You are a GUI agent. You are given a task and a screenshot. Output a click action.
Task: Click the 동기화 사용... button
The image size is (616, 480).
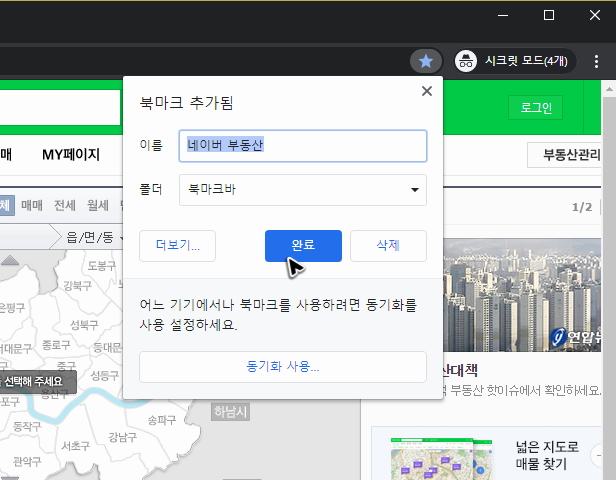coord(283,366)
